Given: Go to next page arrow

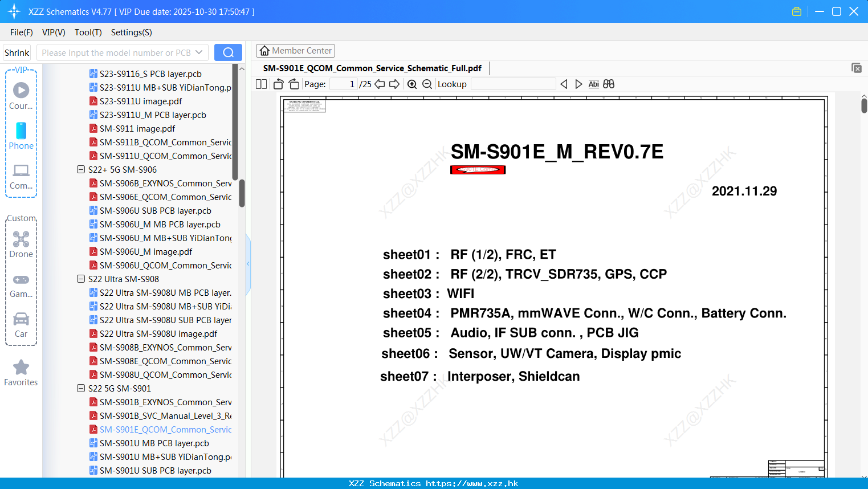Looking at the screenshot, I should click(394, 84).
